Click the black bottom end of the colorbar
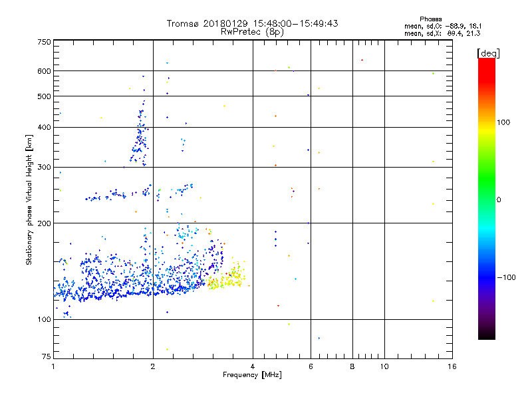Viewport: 532px width, 399px height. point(487,334)
